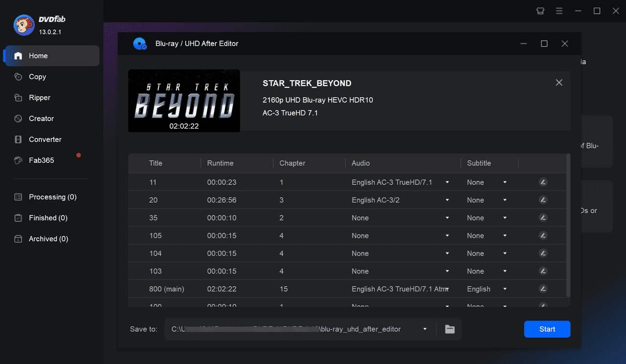Browse output folder with the folder icon

(450, 329)
